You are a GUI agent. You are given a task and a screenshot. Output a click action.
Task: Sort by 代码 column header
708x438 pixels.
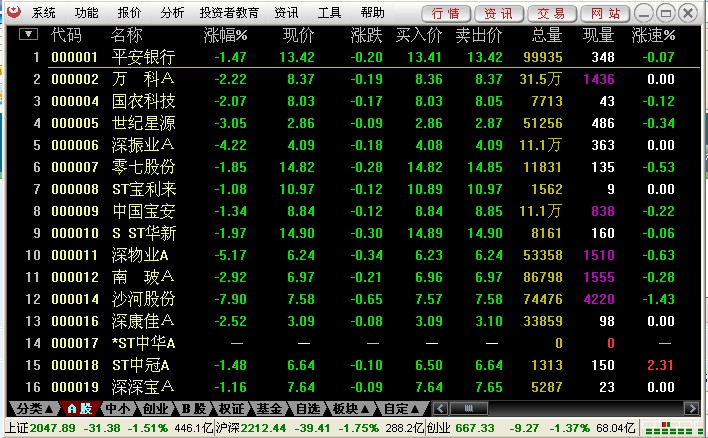(x=66, y=35)
